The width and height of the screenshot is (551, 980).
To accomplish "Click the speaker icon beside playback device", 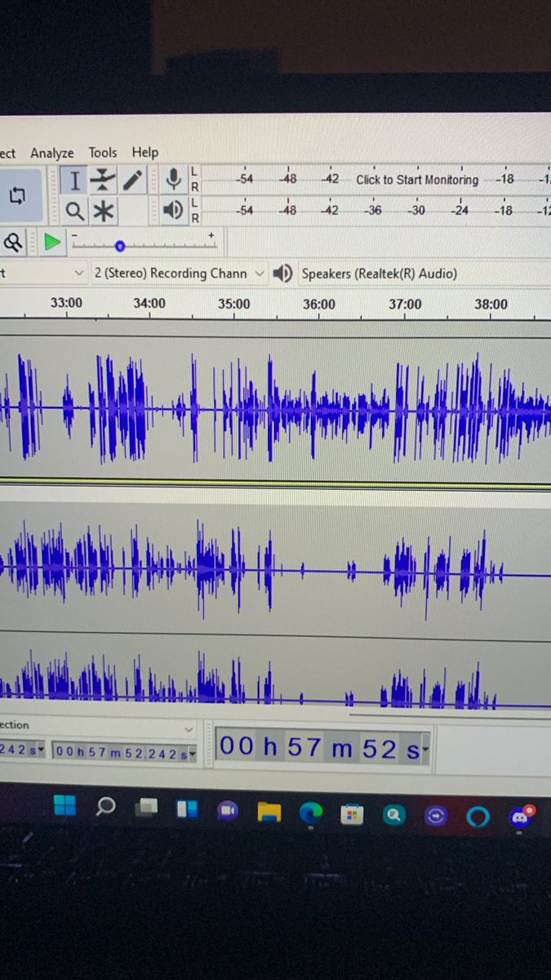I will (282, 274).
